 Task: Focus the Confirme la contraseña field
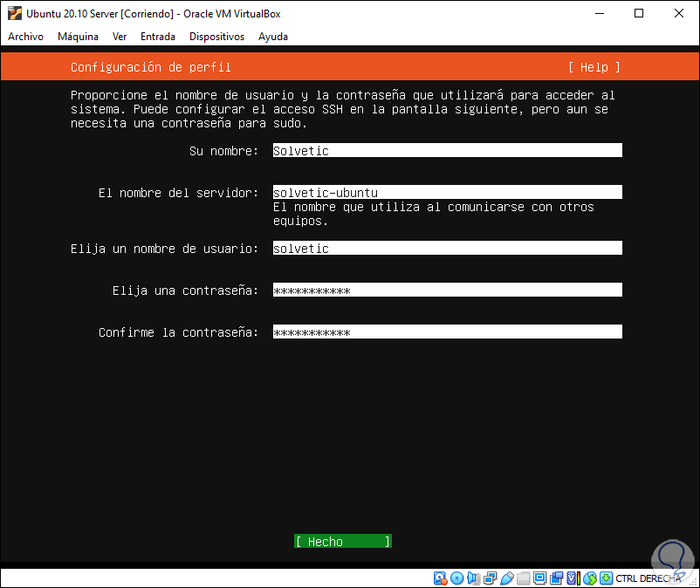click(448, 332)
